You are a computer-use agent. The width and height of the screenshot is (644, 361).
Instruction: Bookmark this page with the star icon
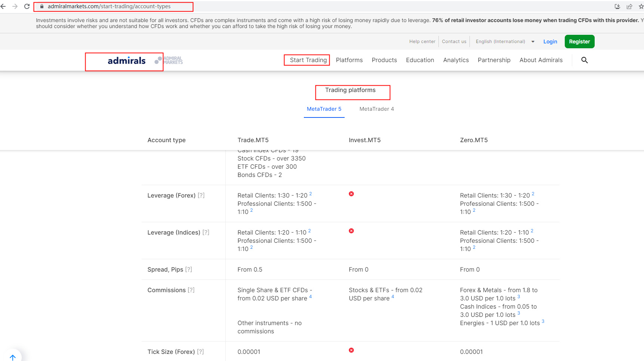click(641, 6)
